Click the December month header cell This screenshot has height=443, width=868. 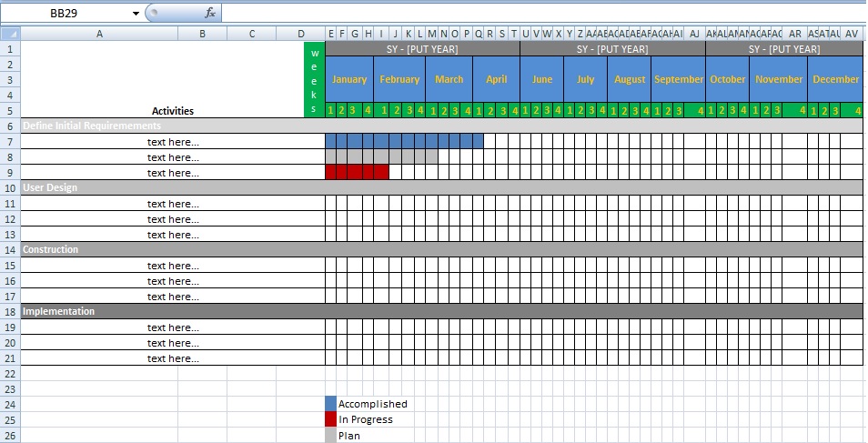pos(835,79)
